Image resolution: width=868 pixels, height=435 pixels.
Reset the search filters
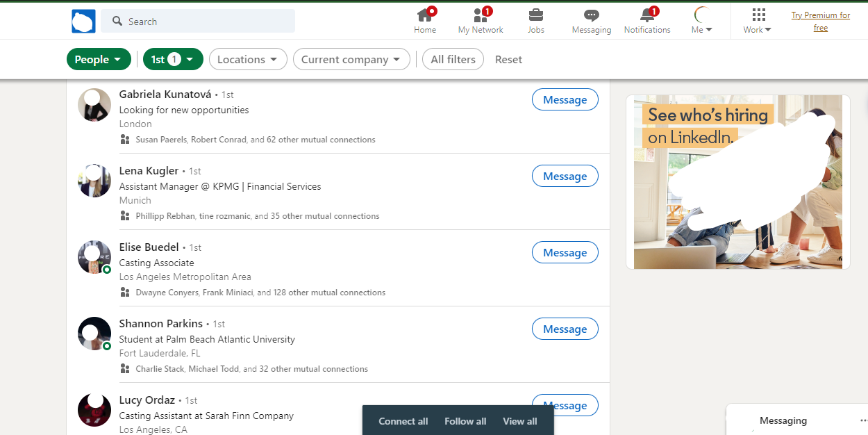tap(508, 59)
